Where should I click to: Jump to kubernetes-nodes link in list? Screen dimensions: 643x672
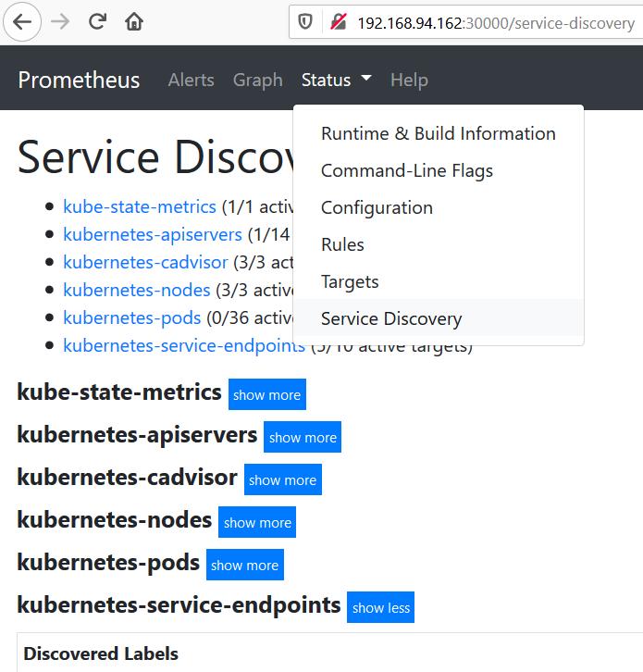pyautogui.click(x=137, y=290)
